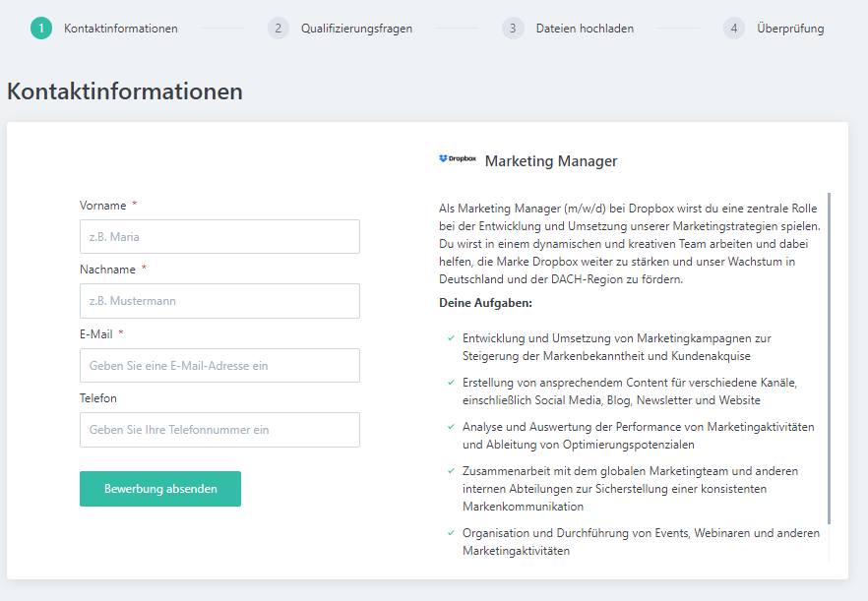This screenshot has width=868, height=601.
Task: Click the E-Mail field label
Action: pyautogui.click(x=96, y=334)
